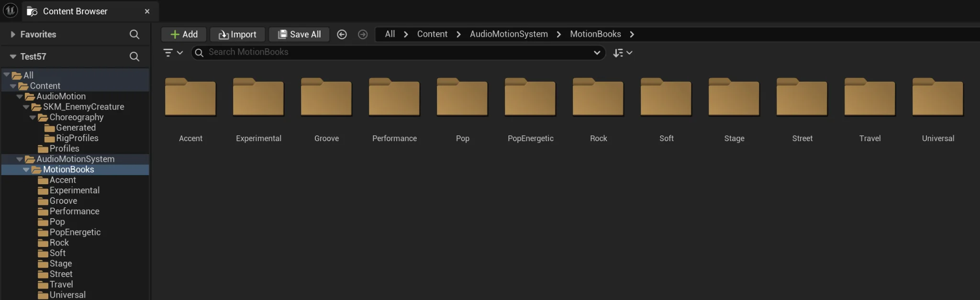Collapse SKM_EnemyCreature tree node

coord(26,107)
